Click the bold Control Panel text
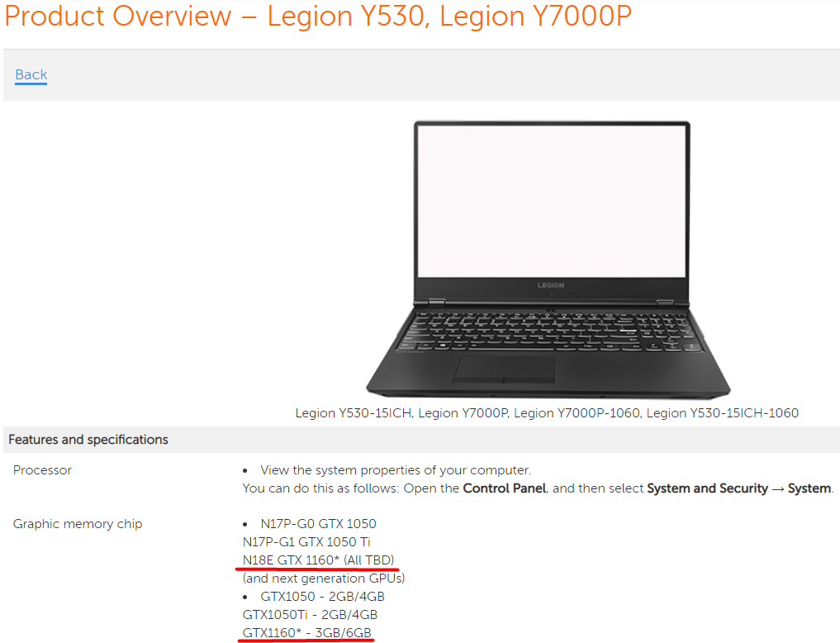 pos(504,488)
